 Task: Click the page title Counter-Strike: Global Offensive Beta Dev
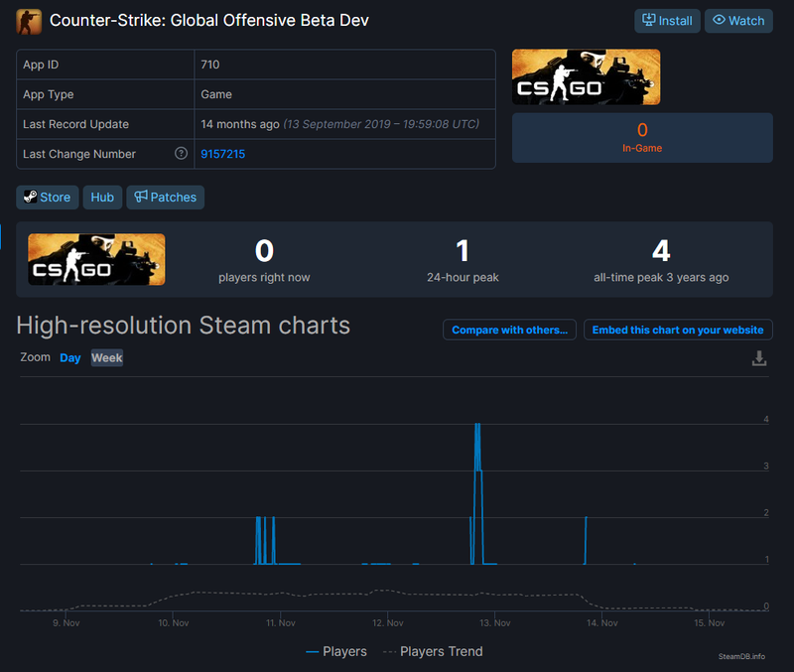pos(209,20)
